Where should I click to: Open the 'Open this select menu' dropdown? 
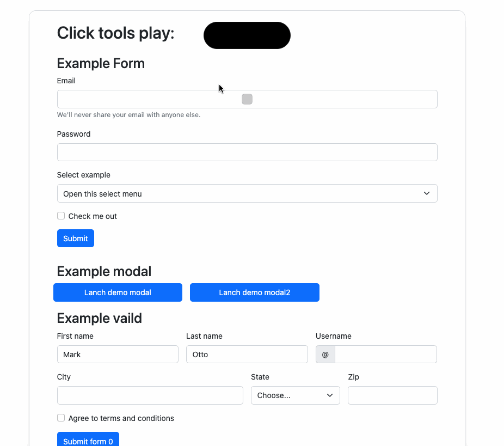[x=247, y=193]
